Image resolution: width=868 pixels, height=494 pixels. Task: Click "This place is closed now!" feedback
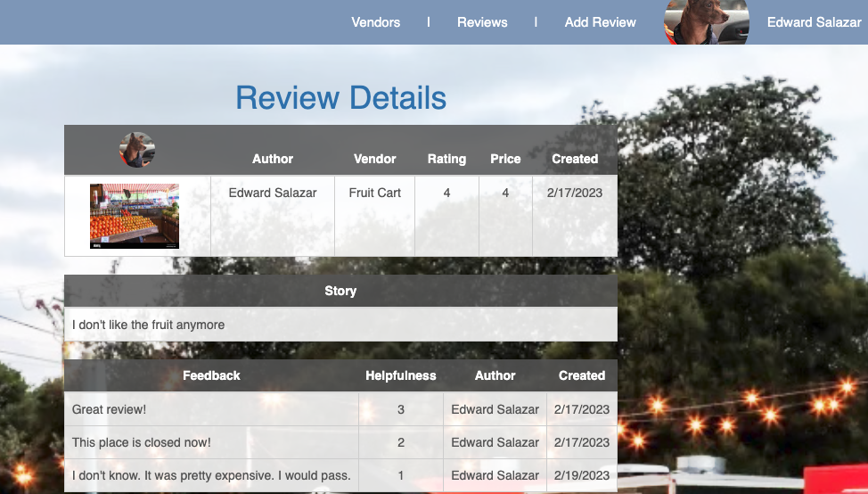coord(141,442)
